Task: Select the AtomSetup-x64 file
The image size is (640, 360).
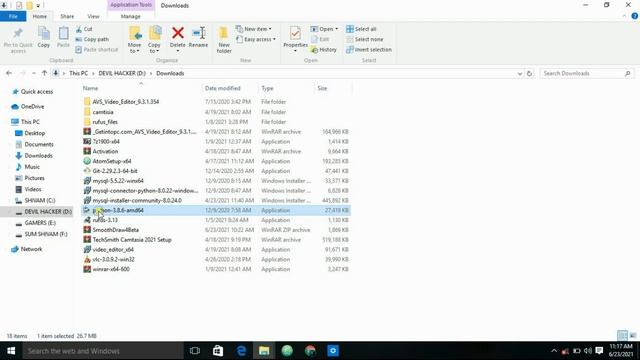Action: coord(112,161)
